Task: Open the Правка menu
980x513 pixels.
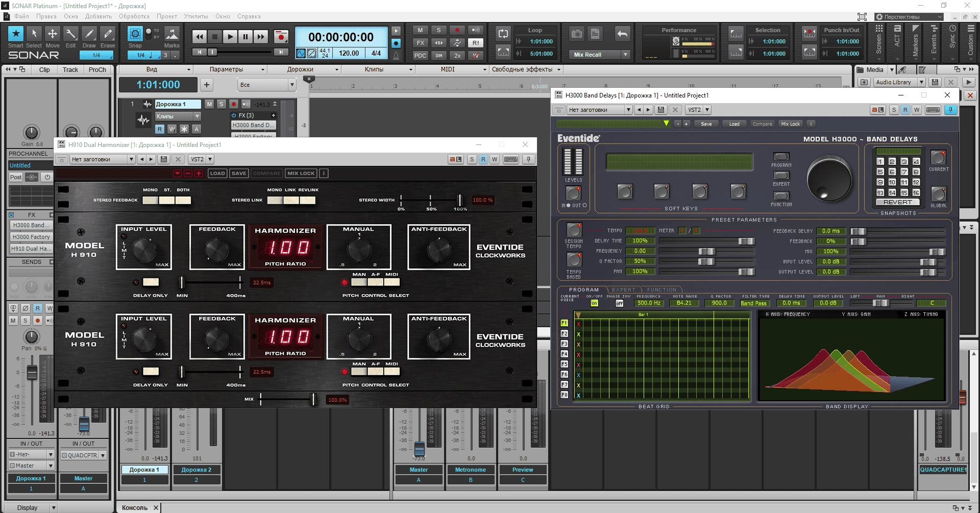Action: [x=46, y=16]
